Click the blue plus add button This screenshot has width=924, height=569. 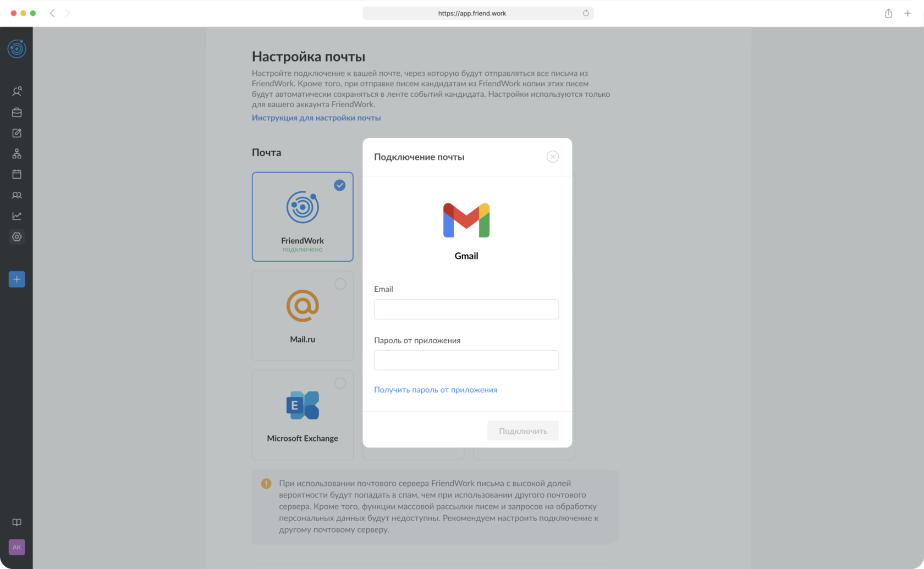(17, 279)
